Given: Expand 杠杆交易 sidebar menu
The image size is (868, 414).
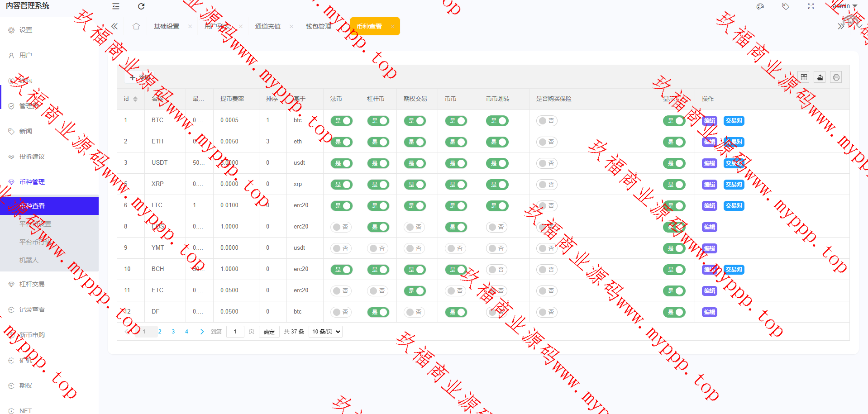Looking at the screenshot, I should tap(32, 284).
